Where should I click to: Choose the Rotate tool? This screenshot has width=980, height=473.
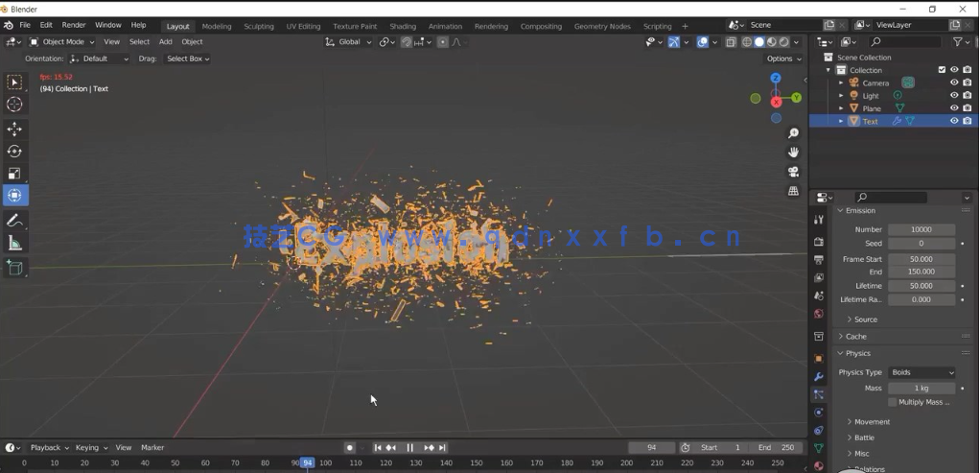tap(14, 152)
